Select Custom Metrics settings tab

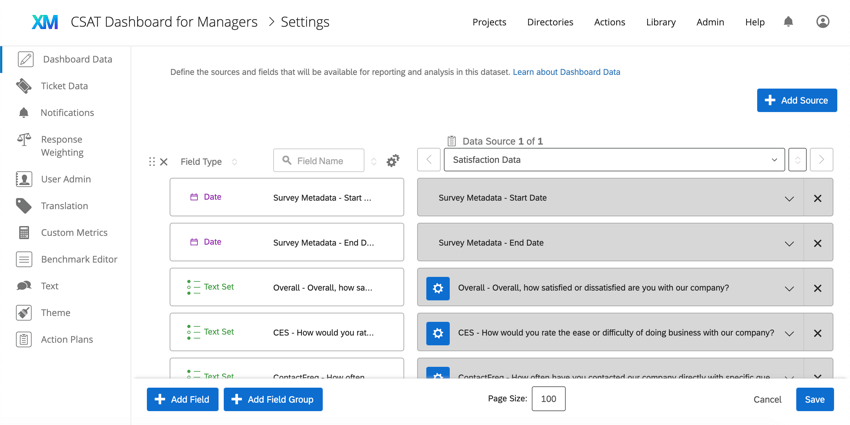[74, 233]
